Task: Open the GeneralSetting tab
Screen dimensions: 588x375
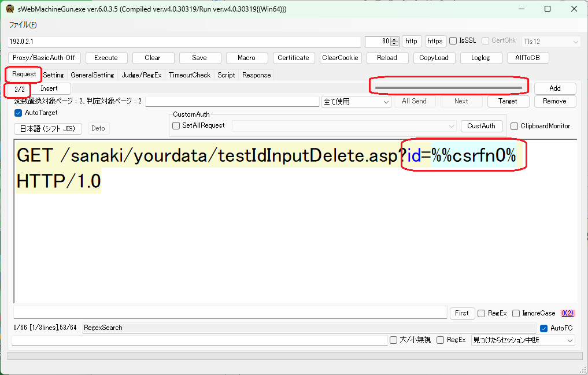Action: (x=93, y=75)
